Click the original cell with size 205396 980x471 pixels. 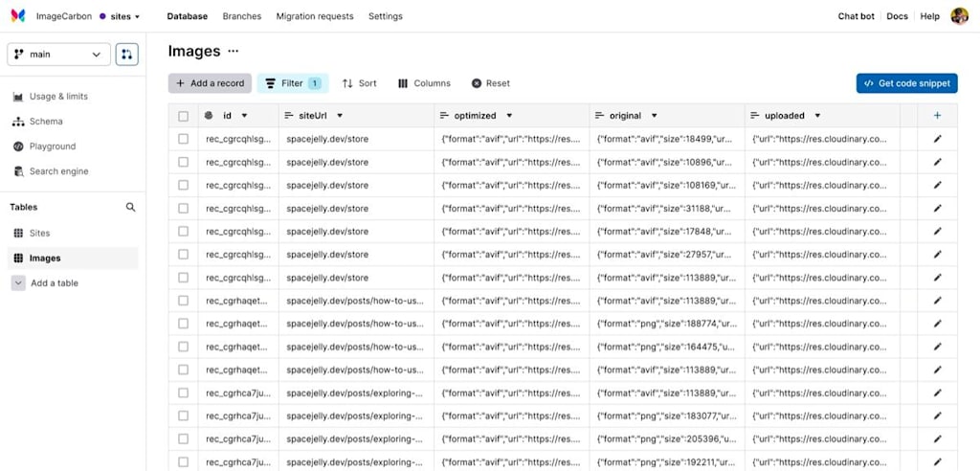[667, 439]
